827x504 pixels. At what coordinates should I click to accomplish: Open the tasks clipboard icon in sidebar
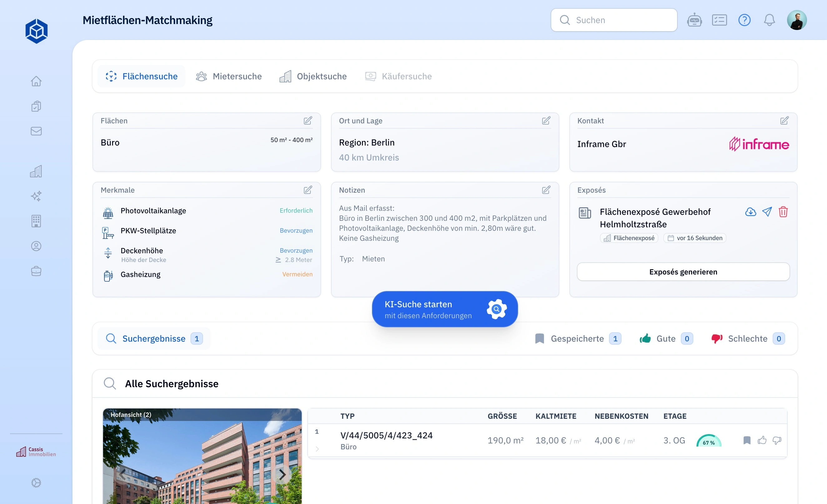36,106
